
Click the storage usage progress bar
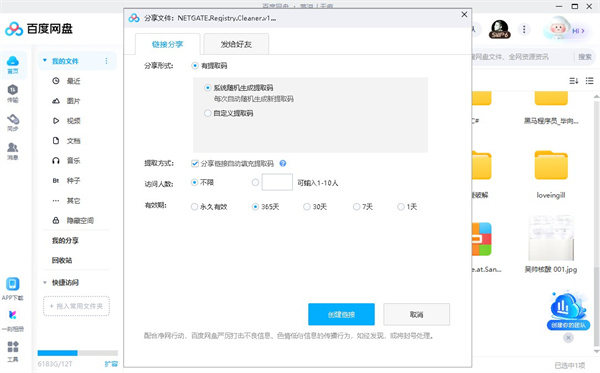tap(78, 353)
